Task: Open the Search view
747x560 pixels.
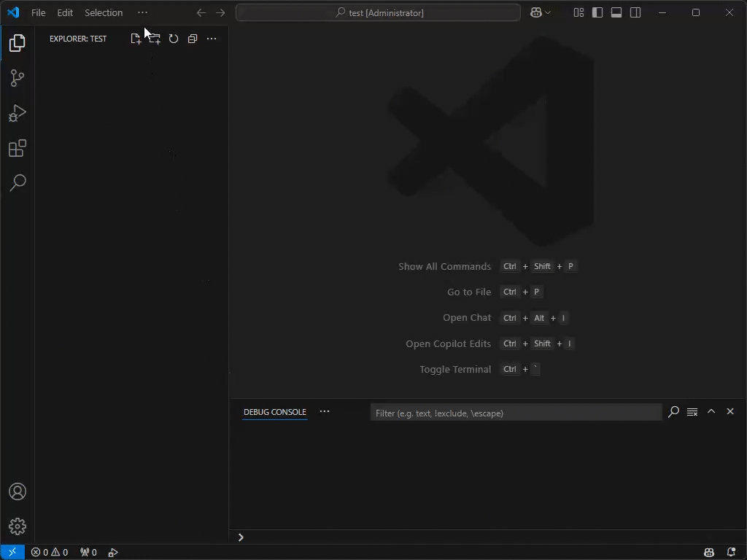Action: (x=17, y=183)
